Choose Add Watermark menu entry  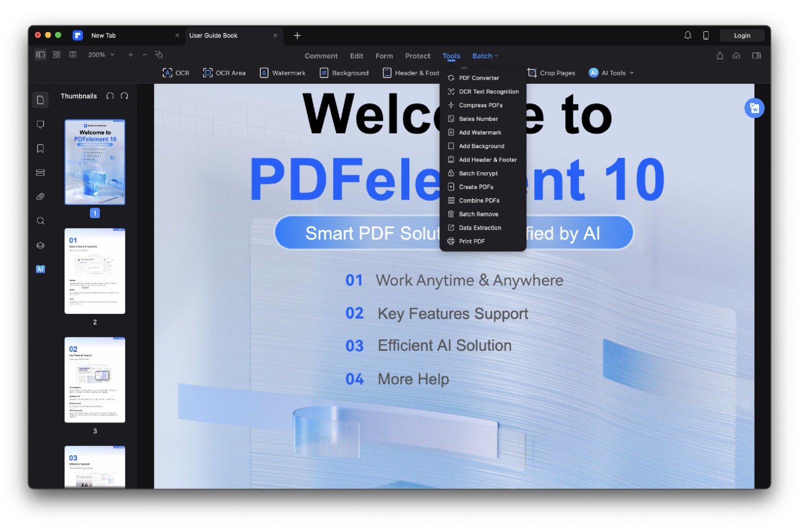(x=483, y=132)
